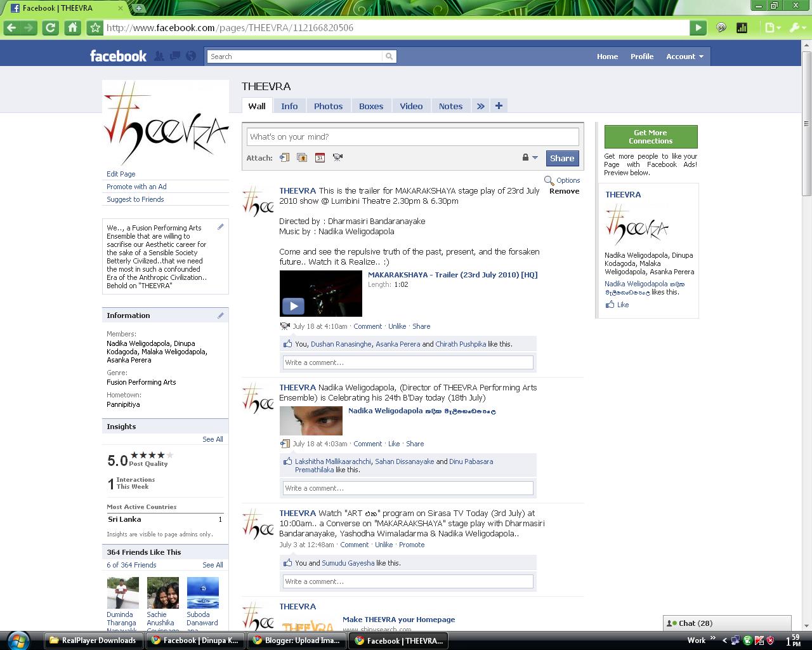Go to browser home icon
Image resolution: width=812 pixels, height=650 pixels.
coord(72,27)
